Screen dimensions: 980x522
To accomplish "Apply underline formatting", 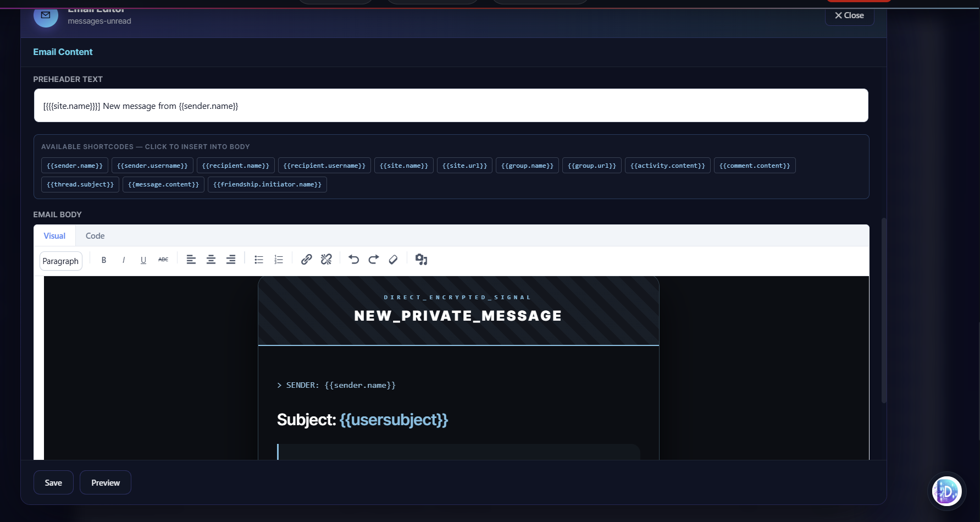I will click(143, 259).
